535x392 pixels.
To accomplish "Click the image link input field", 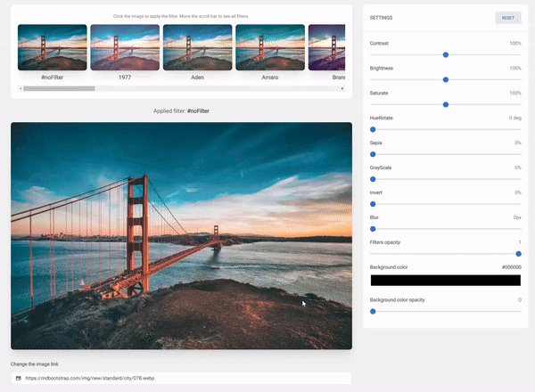I will point(181,378).
